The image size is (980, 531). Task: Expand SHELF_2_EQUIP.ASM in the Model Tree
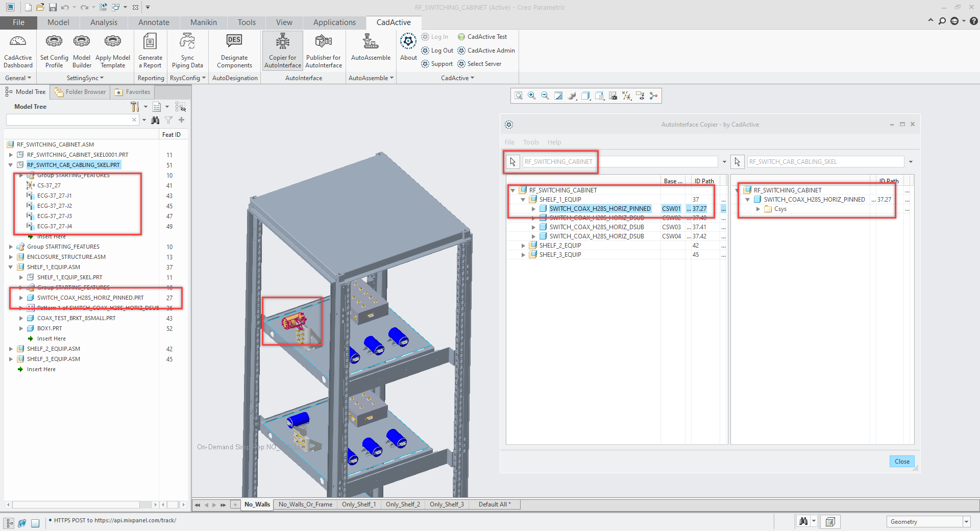click(11, 349)
